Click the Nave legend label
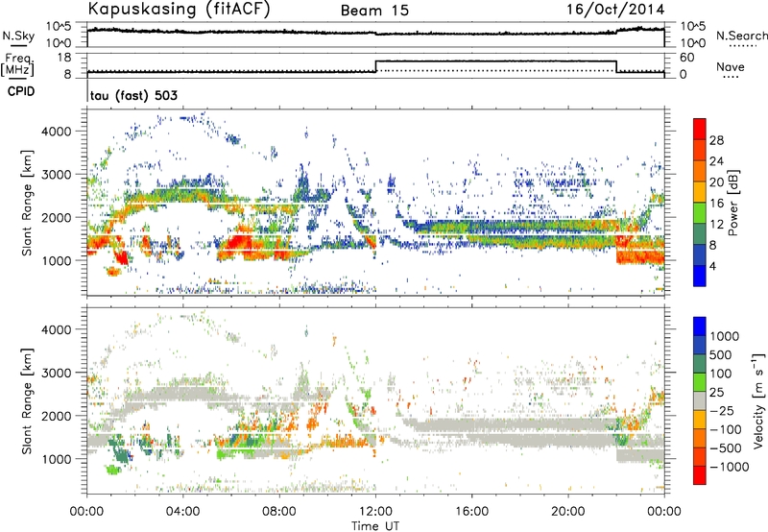768x532 pixels. click(x=731, y=66)
